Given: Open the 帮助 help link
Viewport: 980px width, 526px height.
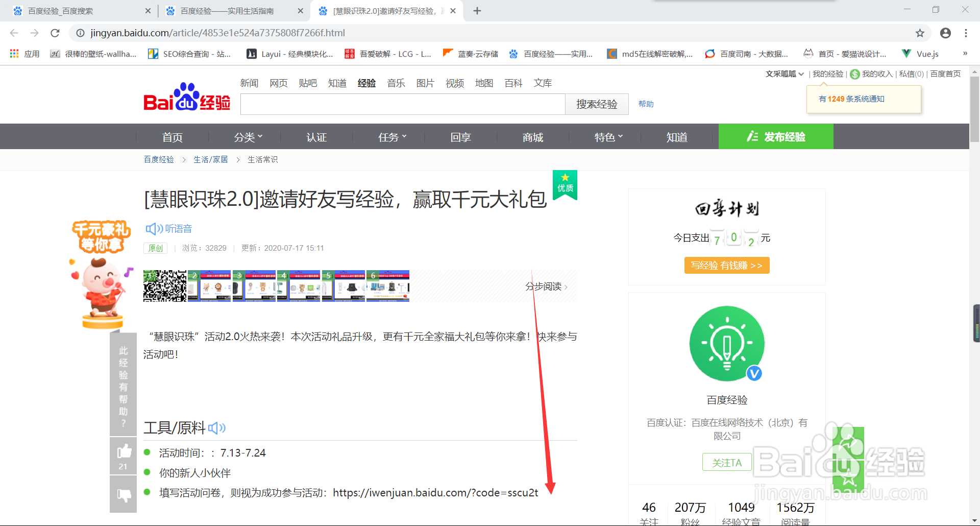Looking at the screenshot, I should 646,104.
